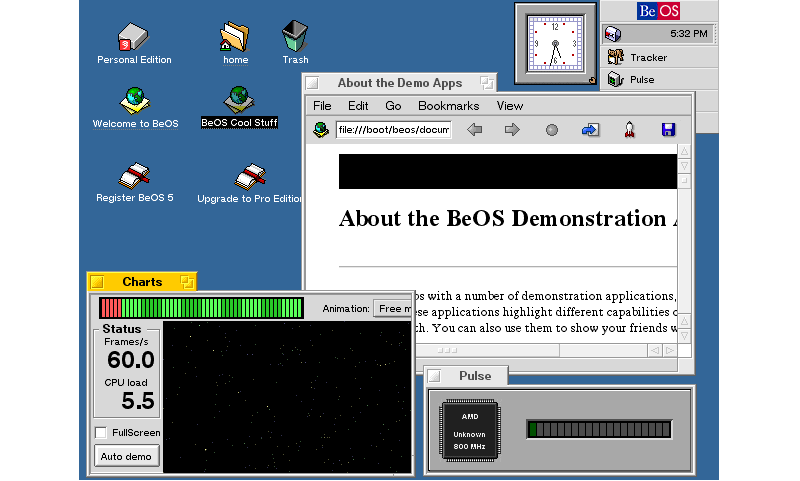
Task: Click the upper vertical scrollbar up arrow
Action: (x=684, y=151)
